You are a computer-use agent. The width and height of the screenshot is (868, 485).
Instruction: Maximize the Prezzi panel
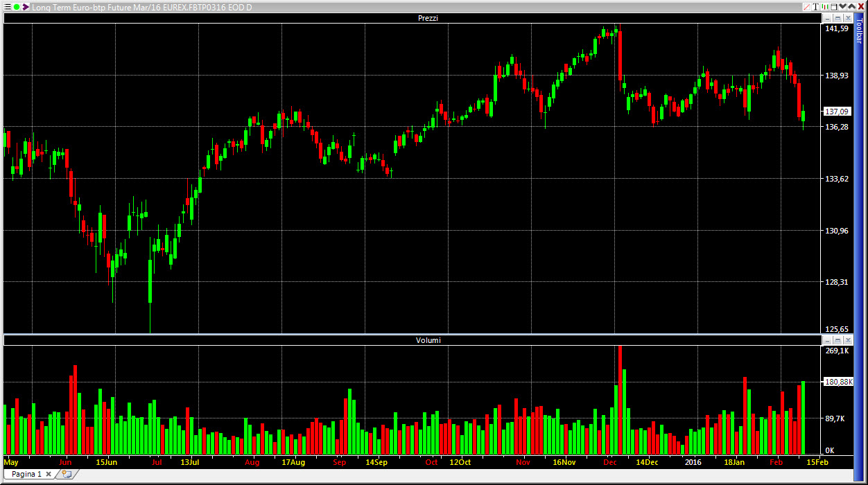[837, 18]
